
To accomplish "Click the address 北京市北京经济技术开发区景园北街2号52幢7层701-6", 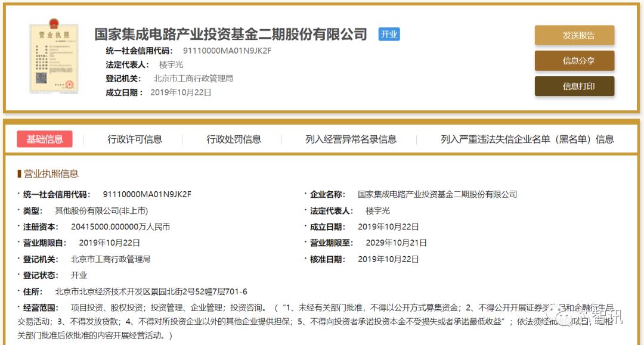I will click(151, 291).
